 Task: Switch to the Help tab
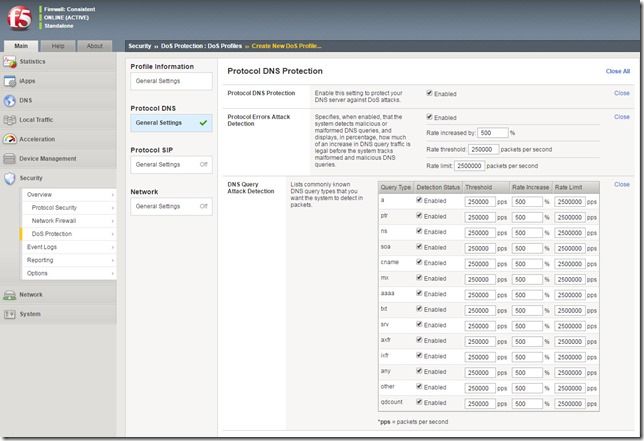click(x=58, y=46)
